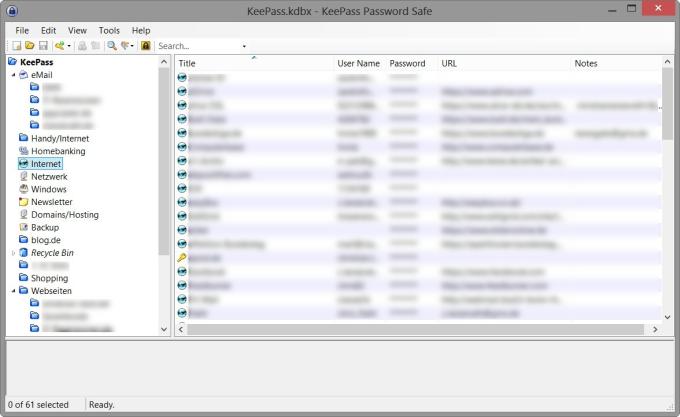Image resolution: width=680 pixels, height=417 pixels.
Task: Select the Homebanking group label
Action: click(x=58, y=151)
